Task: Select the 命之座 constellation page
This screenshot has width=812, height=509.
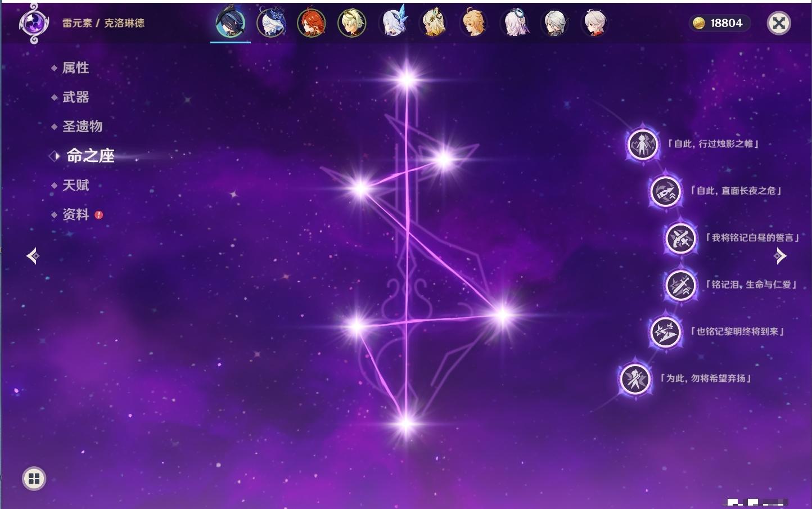Action: click(x=90, y=156)
